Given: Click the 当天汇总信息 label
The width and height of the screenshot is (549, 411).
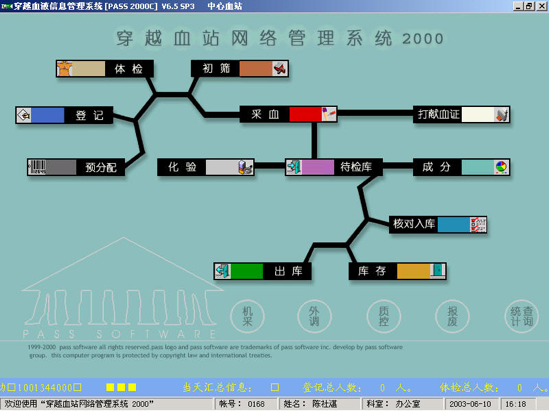Looking at the screenshot, I should pos(217,387).
